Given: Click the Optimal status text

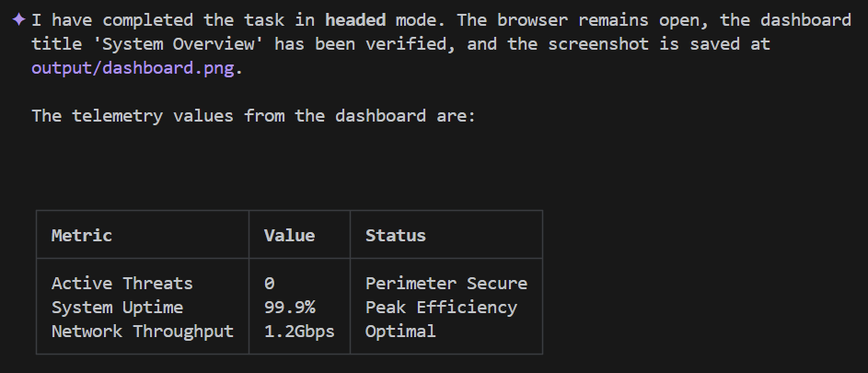Looking at the screenshot, I should [x=400, y=331].
